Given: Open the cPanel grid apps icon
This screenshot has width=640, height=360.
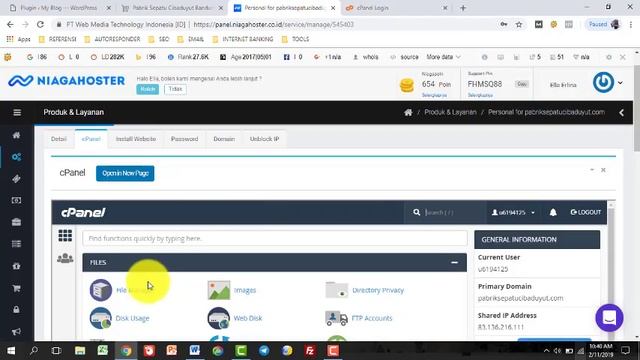Looking at the screenshot, I should (65, 236).
